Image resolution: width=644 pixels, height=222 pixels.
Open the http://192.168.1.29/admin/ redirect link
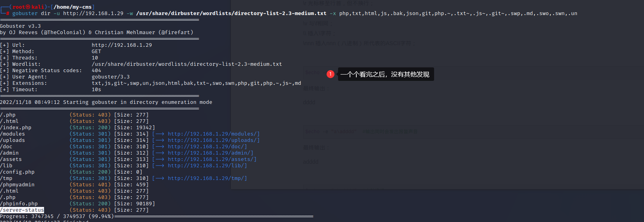point(209,153)
